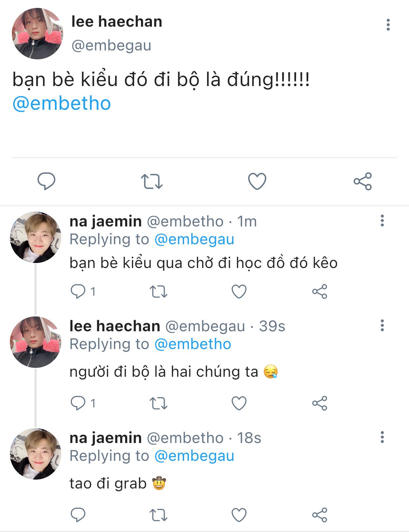Open the 'lee haechan' name on the 39s reply
Viewport: 409px width, 532px height.
pos(115,326)
